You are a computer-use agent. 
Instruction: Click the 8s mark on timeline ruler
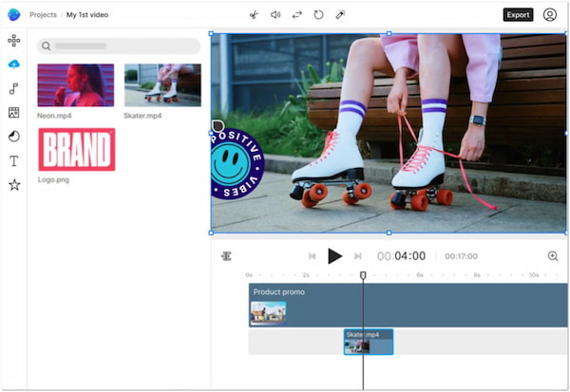(x=477, y=275)
